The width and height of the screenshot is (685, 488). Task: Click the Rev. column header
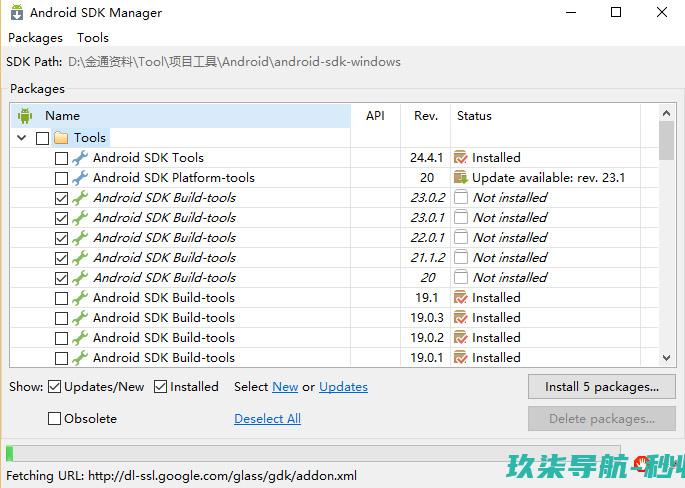(x=426, y=116)
